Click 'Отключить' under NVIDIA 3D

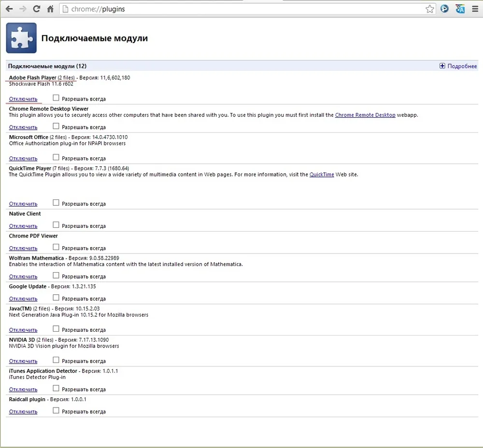pos(23,361)
